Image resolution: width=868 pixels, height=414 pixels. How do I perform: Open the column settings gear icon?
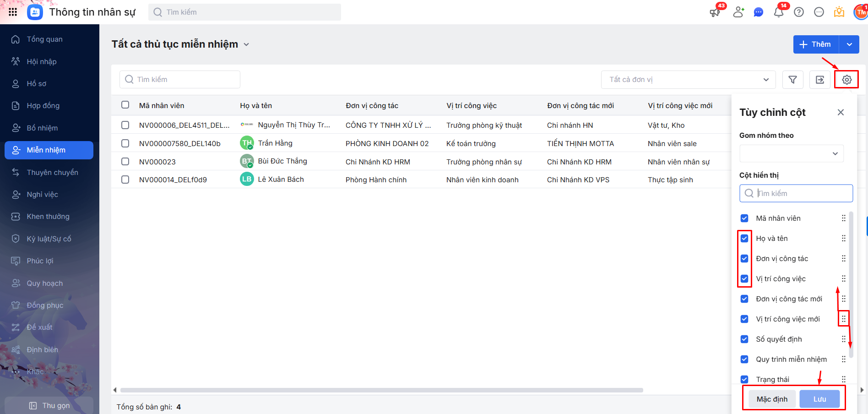tap(846, 80)
